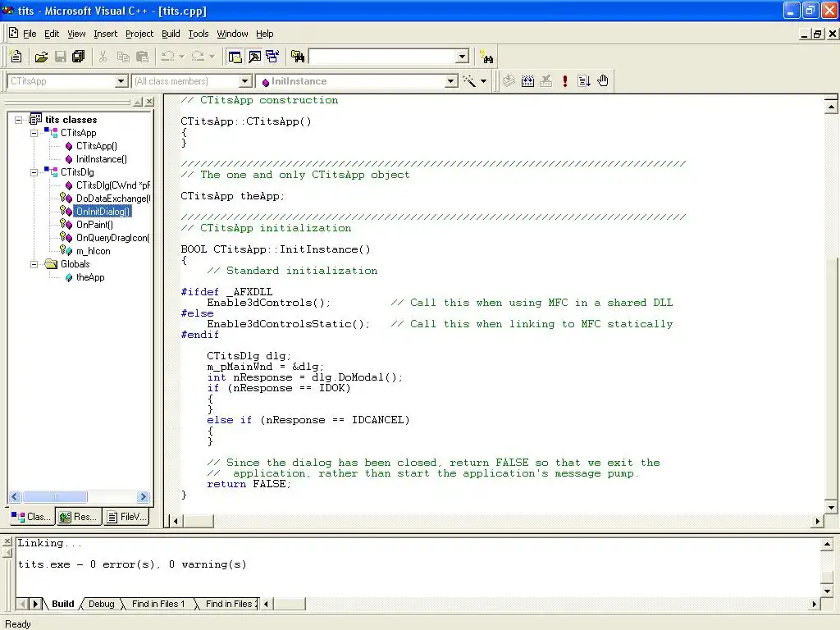The width and height of the screenshot is (840, 630).
Task: Click the Find in Files icon
Action: tap(298, 57)
